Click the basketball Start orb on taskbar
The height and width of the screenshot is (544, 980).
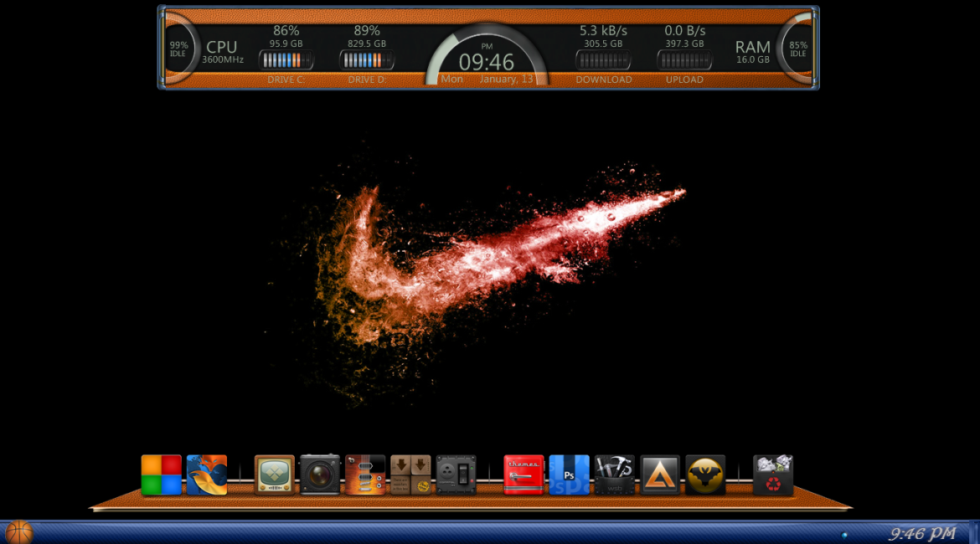point(18,533)
